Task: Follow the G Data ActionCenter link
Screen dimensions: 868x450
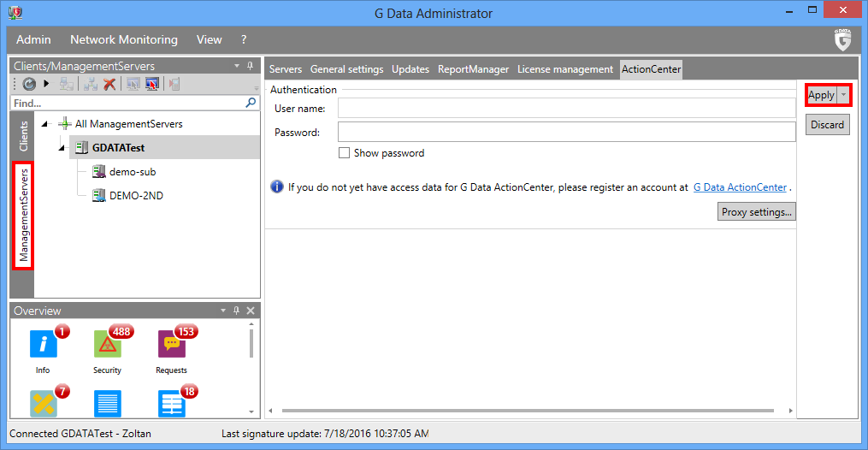Action: click(x=740, y=187)
